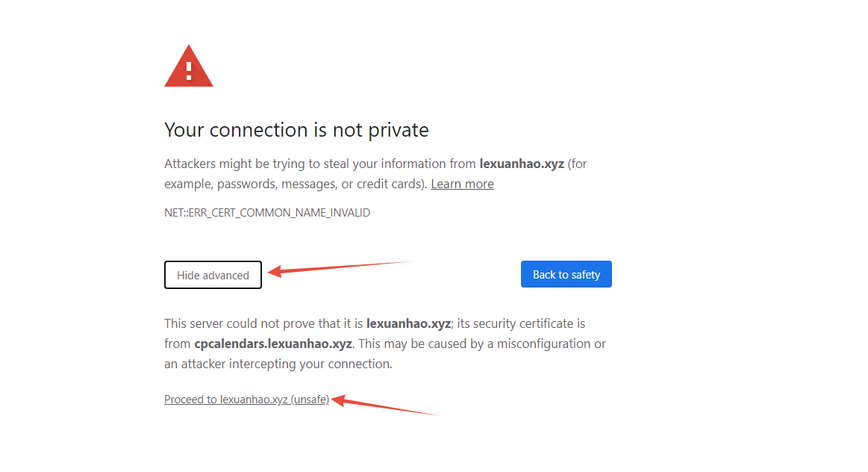The width and height of the screenshot is (868, 472).
Task: Click white exclamation mark inside the triangle
Action: (x=189, y=70)
